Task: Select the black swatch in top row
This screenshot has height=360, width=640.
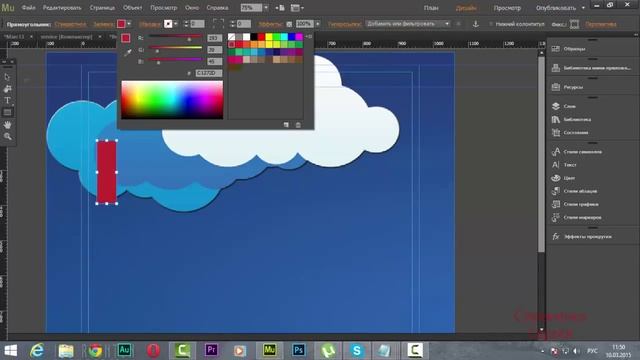Action: click(x=254, y=37)
